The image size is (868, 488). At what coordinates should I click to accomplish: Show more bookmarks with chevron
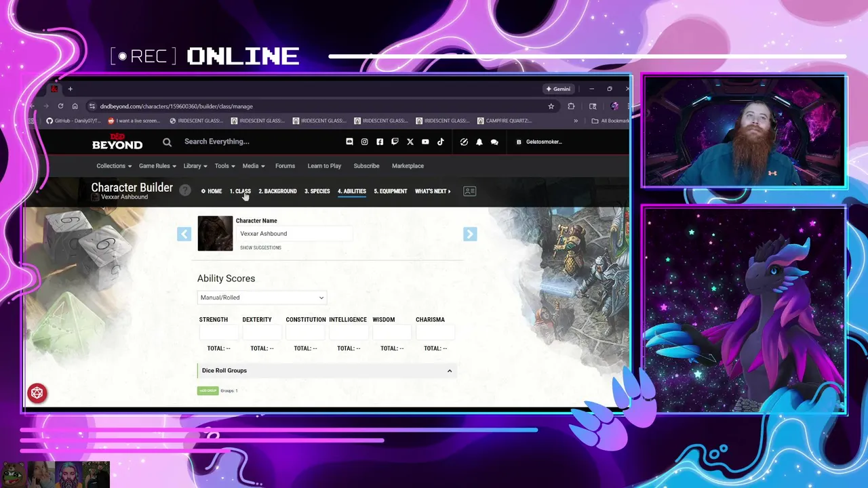pyautogui.click(x=576, y=121)
